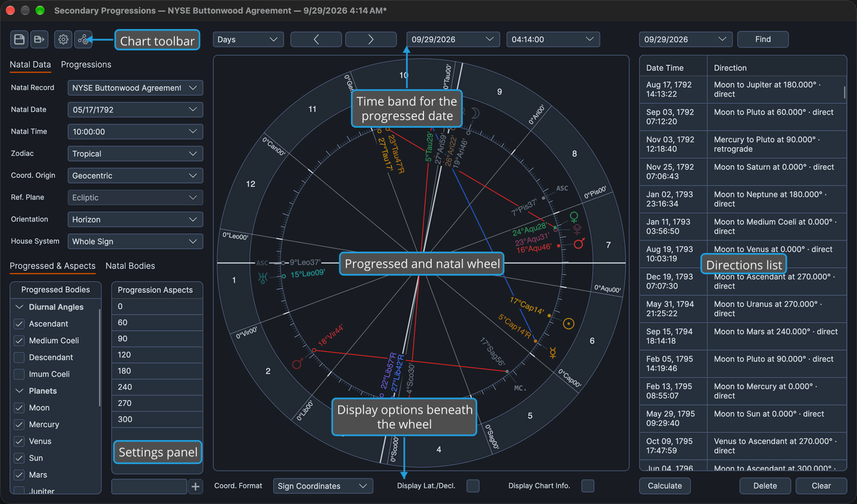Image resolution: width=857 pixels, height=504 pixels.
Task: Switch to the Progressions tab
Action: pos(86,65)
